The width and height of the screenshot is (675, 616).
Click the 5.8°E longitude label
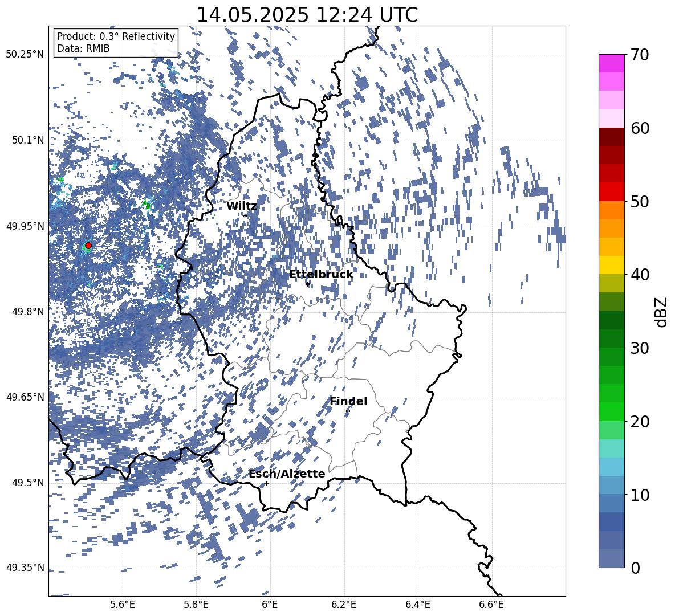coord(196,605)
